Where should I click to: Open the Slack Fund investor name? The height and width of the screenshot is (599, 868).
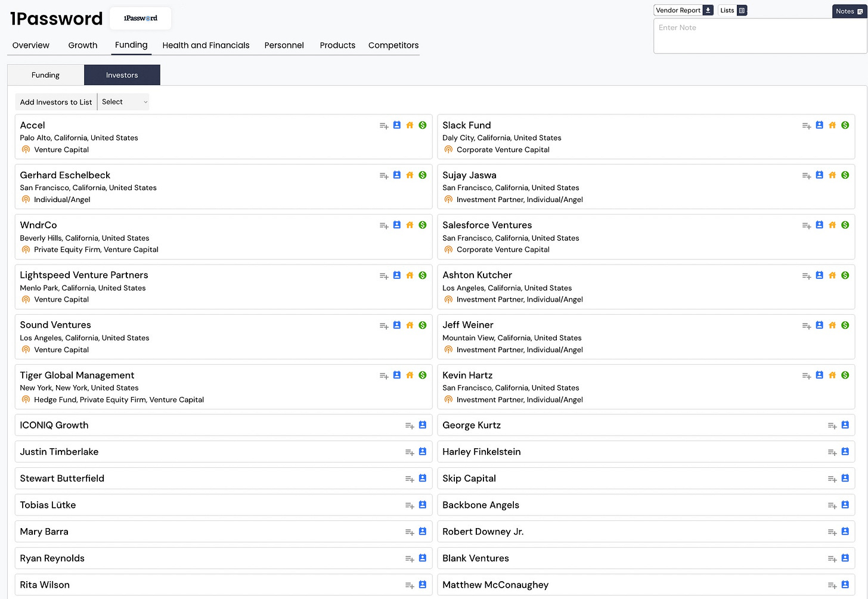pos(467,125)
